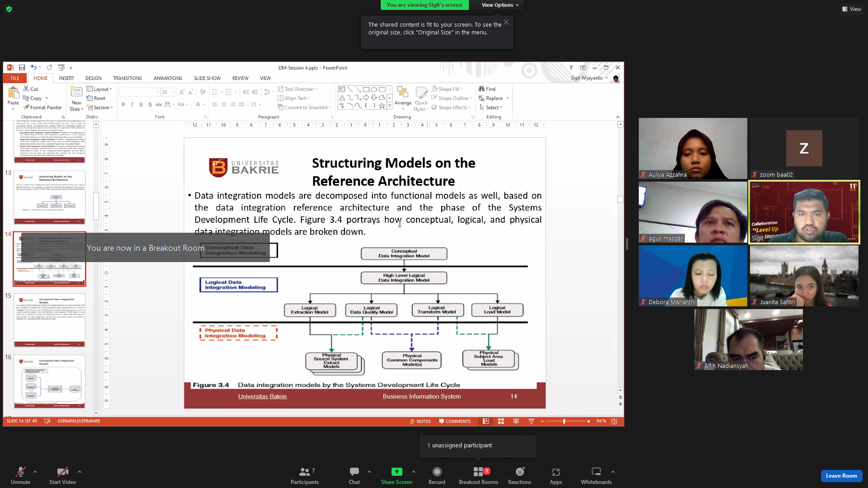Viewport: 868px width, 488px height.
Task: Open the Shape Fill dropdown
Action: tap(447, 89)
